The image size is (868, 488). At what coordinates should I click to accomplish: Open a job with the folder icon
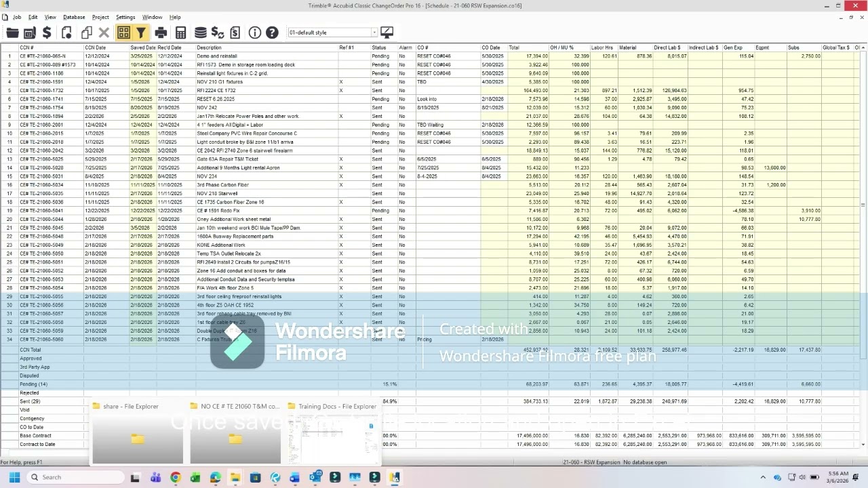(12, 33)
